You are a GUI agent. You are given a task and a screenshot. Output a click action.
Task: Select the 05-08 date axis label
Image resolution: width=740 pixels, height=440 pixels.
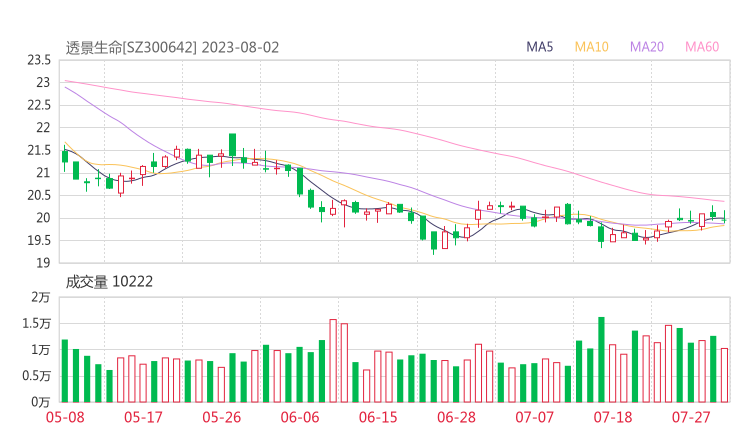tap(65, 417)
